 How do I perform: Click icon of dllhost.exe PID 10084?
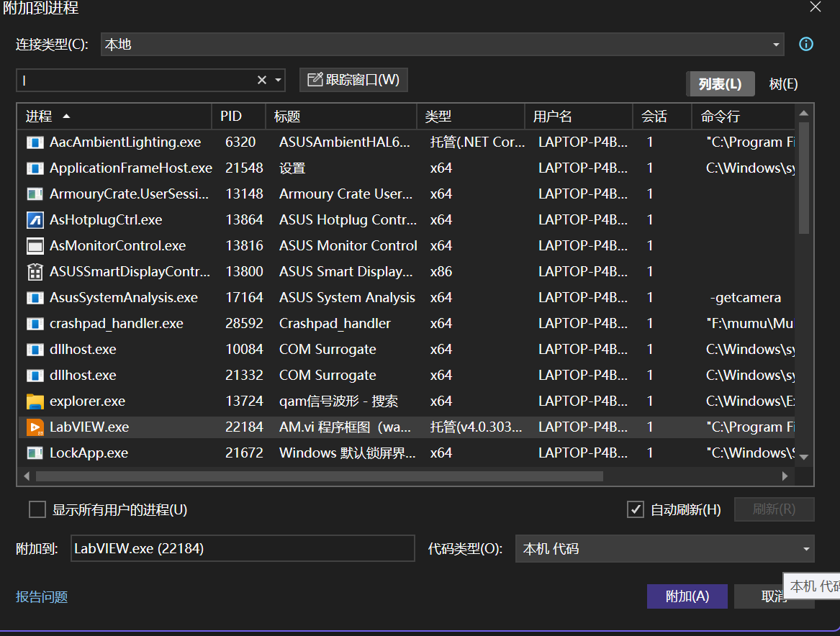pyautogui.click(x=35, y=350)
